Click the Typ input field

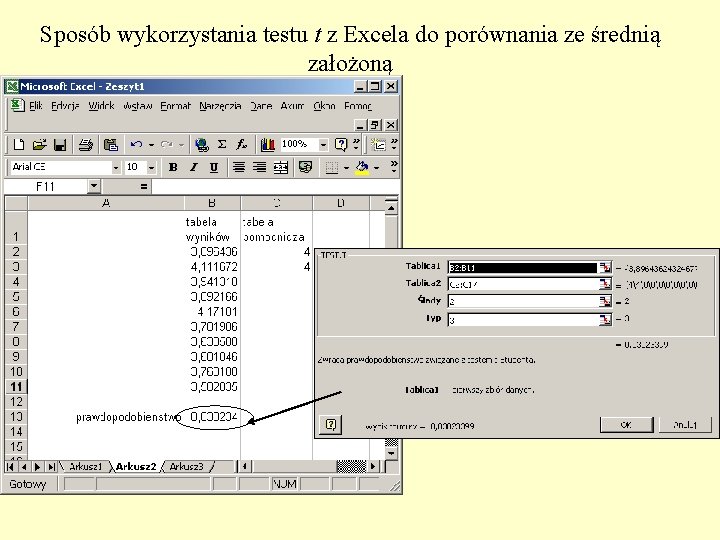(523, 319)
